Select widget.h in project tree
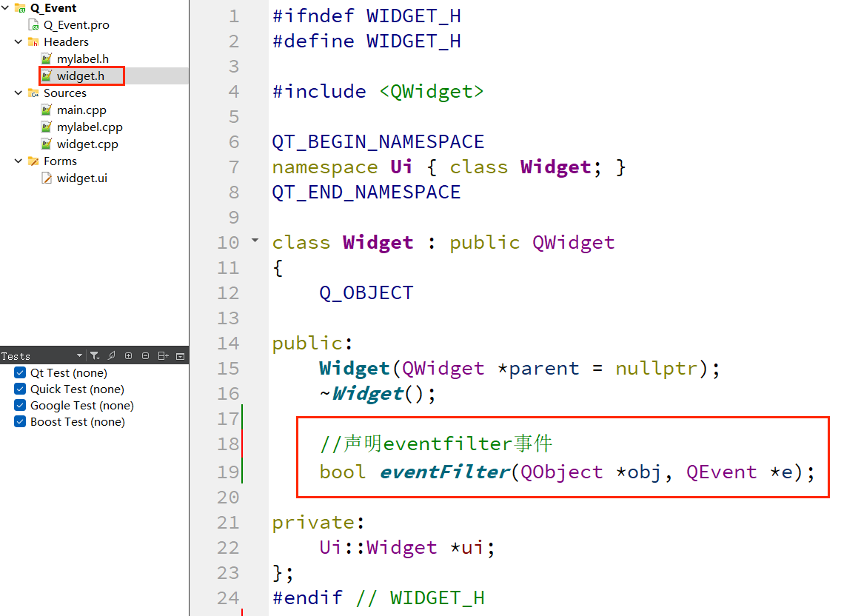The image size is (861, 616). pos(81,76)
